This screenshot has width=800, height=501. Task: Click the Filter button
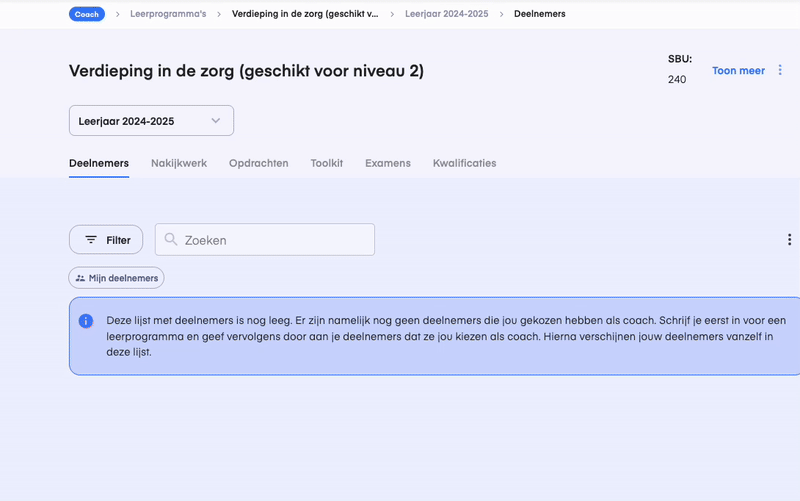106,240
